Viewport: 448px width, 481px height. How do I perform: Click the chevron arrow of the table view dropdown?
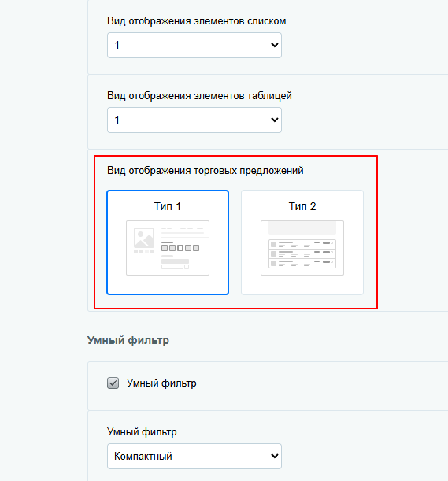tap(274, 120)
